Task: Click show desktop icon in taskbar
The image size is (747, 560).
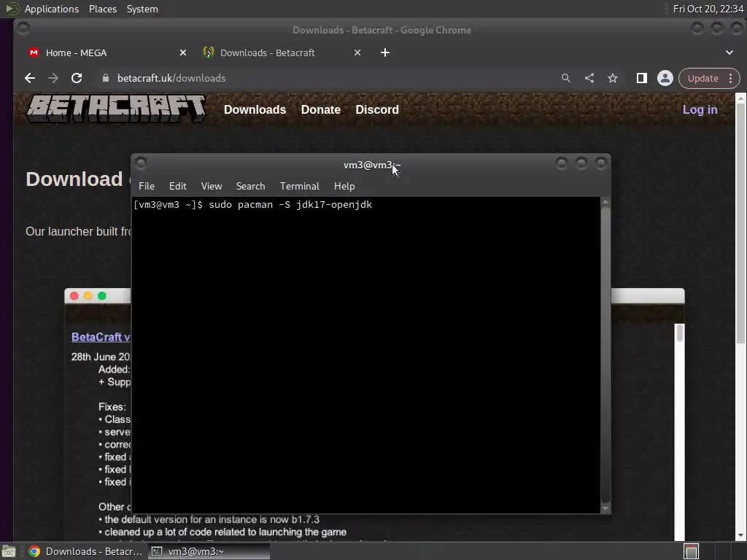Action: (9, 551)
